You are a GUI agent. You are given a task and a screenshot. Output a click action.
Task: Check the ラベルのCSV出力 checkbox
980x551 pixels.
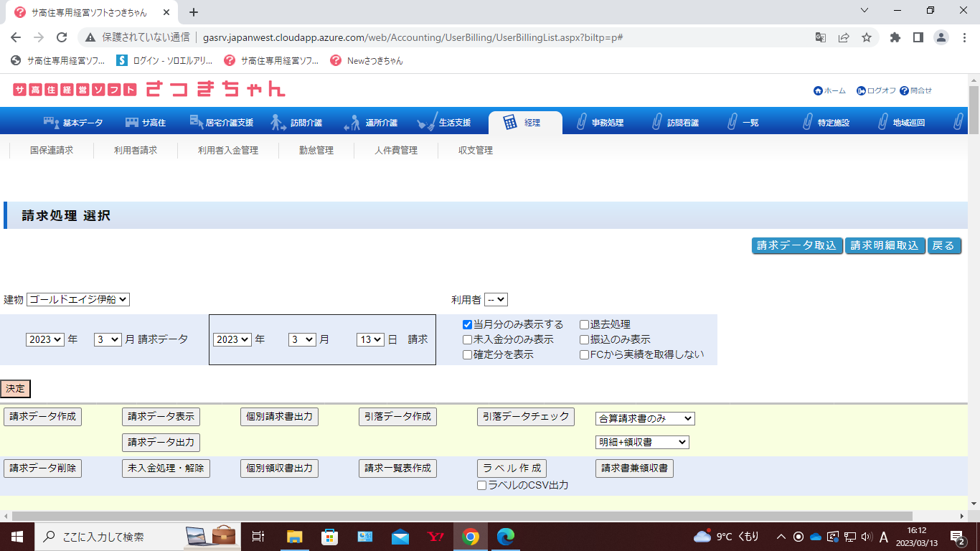[x=482, y=486]
